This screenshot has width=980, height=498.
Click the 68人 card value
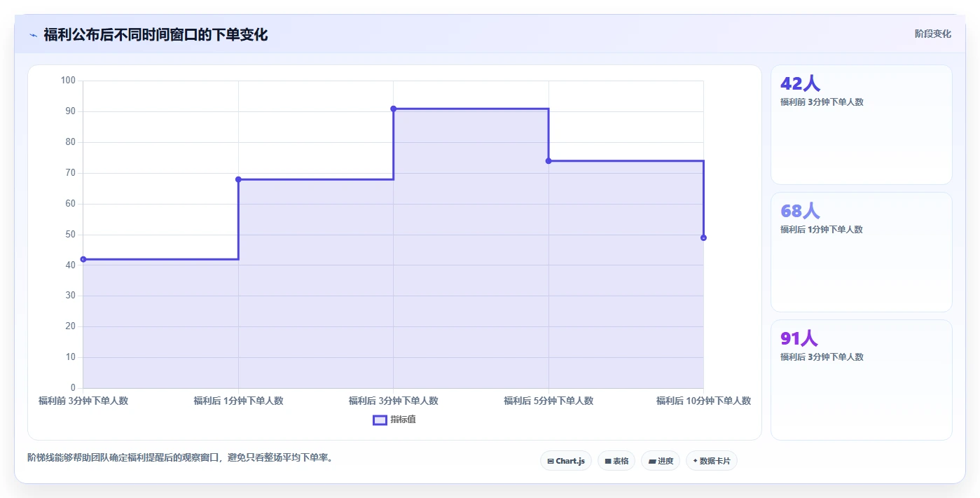(x=800, y=211)
